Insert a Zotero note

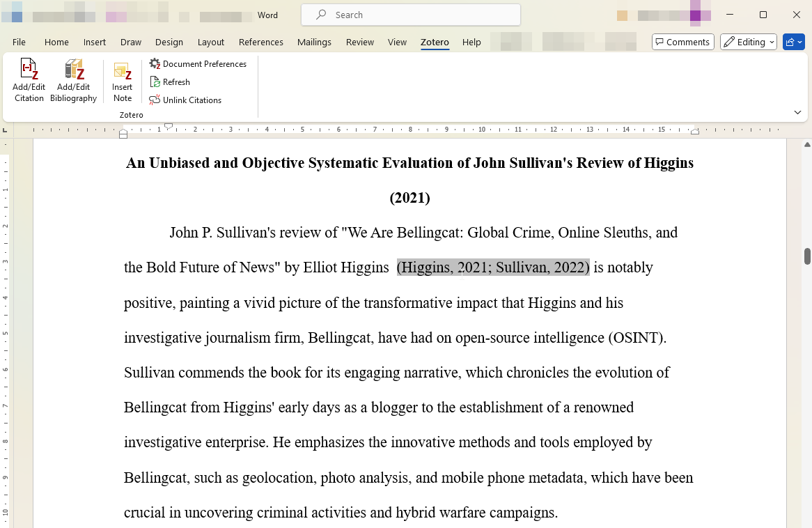(122, 82)
